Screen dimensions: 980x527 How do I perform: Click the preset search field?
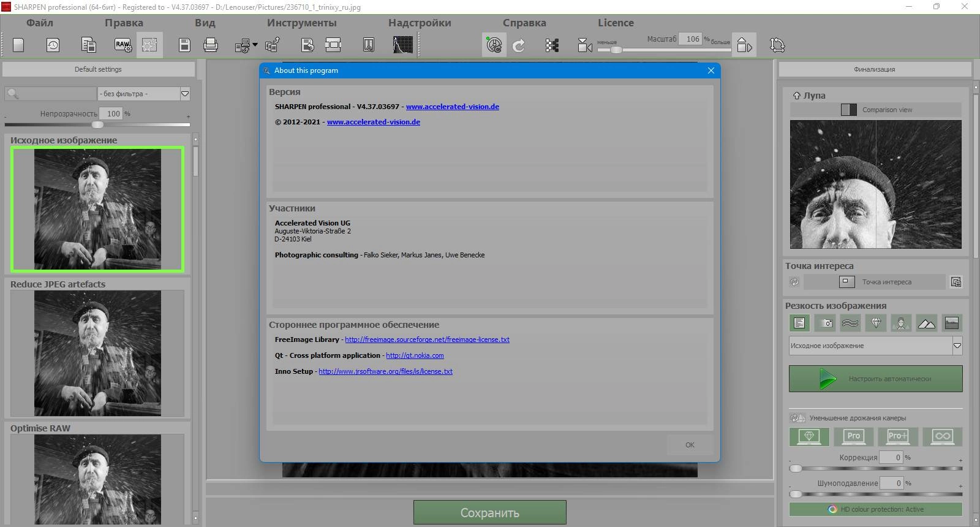point(50,94)
